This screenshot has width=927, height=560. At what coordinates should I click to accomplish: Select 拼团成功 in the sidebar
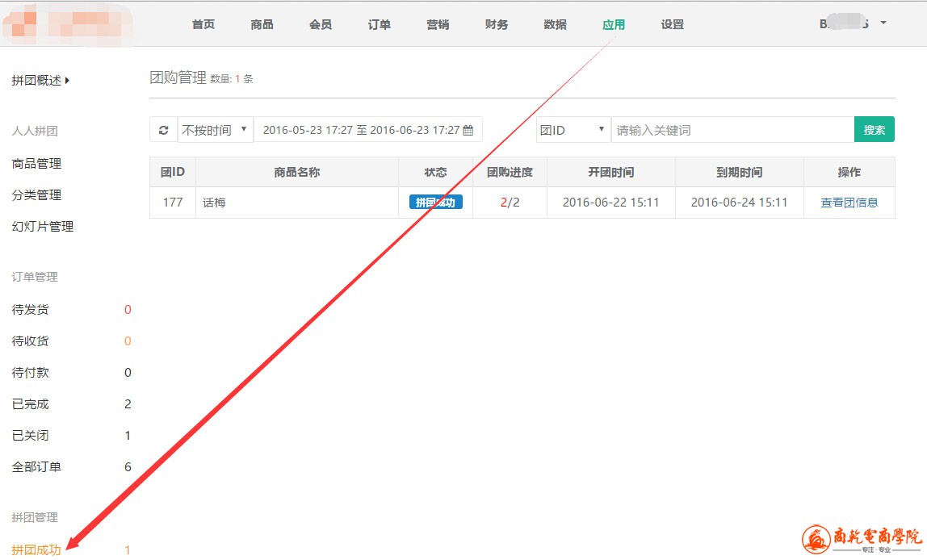click(x=37, y=550)
